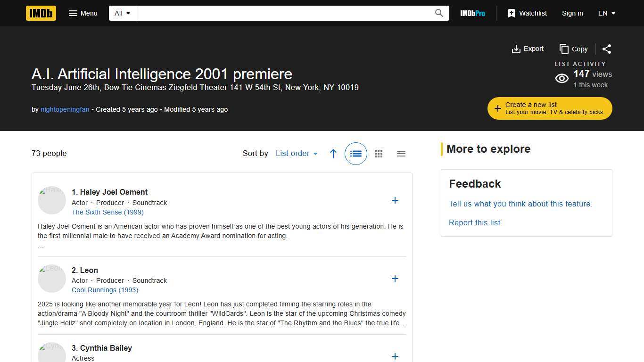Open the Watchlist

(x=527, y=13)
